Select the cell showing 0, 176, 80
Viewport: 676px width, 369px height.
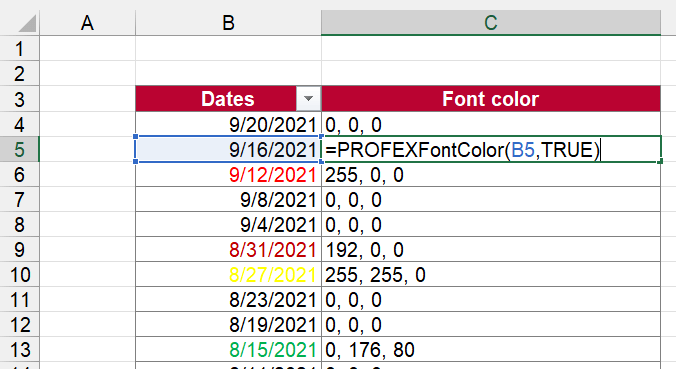491,349
